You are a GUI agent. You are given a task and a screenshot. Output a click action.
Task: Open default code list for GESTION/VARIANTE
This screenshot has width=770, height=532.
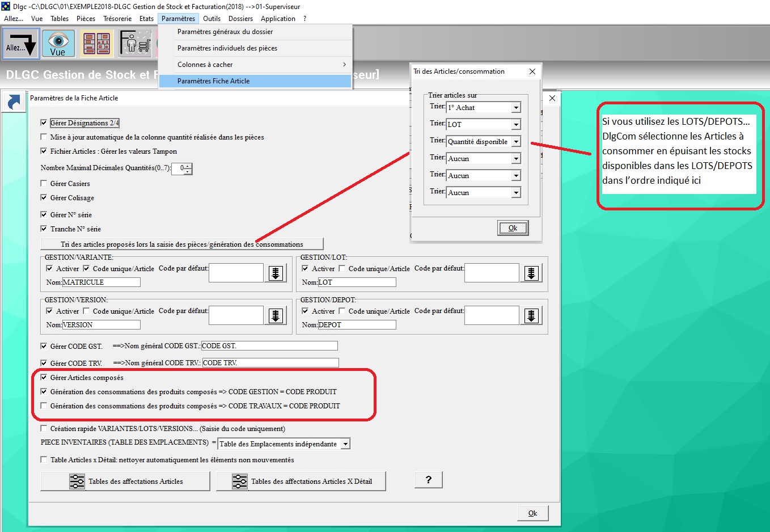[276, 273]
